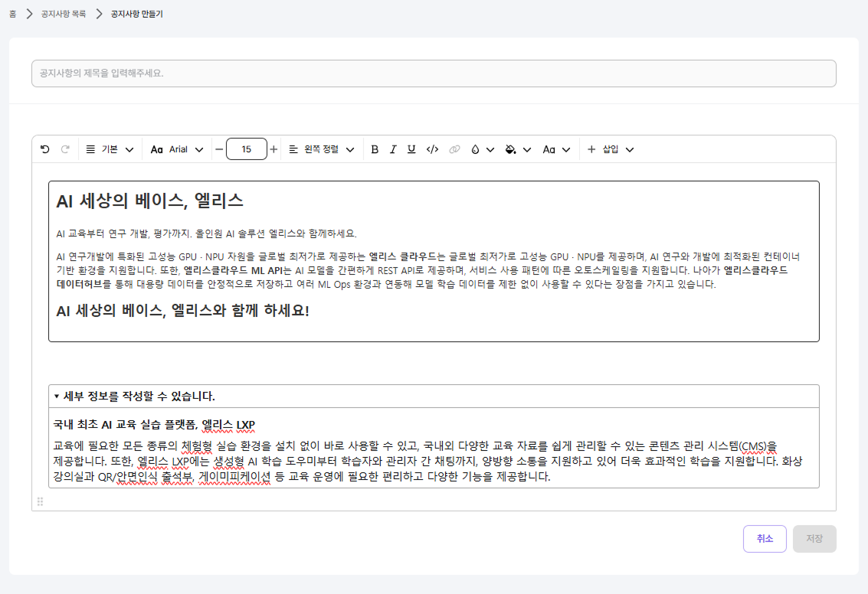Open the Aa text format dropdown
The width and height of the screenshot is (868, 594).
click(x=555, y=149)
